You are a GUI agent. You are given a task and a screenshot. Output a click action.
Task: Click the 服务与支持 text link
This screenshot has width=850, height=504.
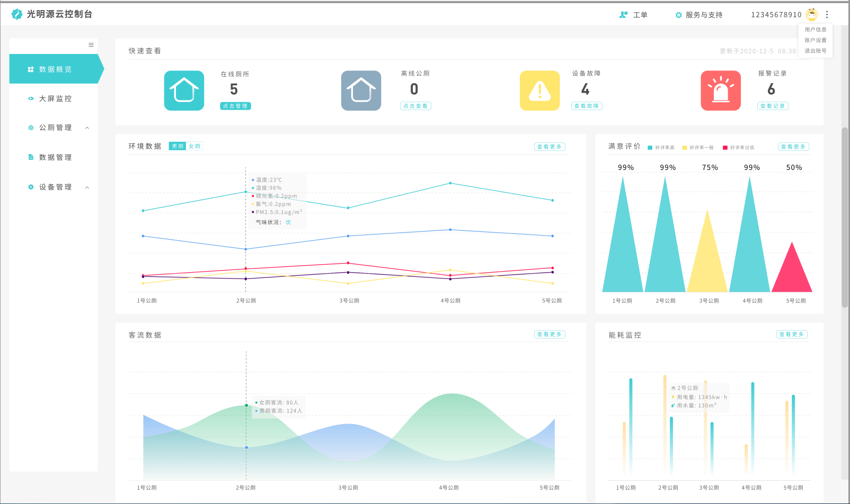pos(704,15)
